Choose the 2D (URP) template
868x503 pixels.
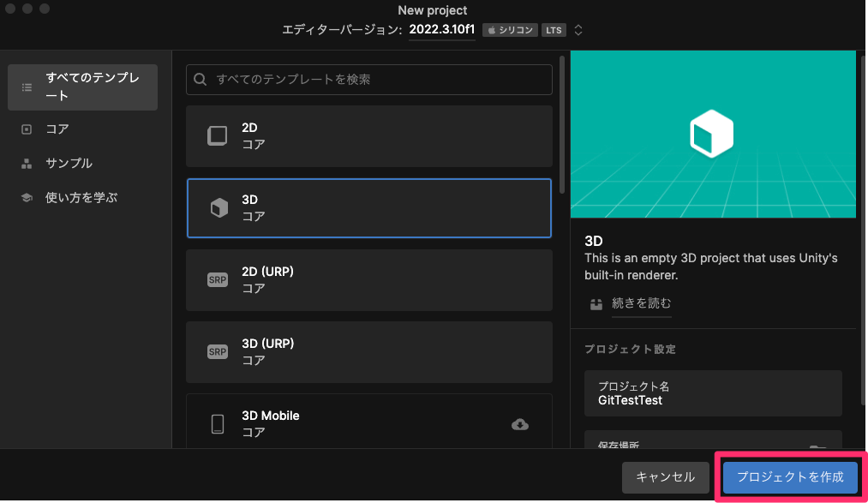(369, 280)
